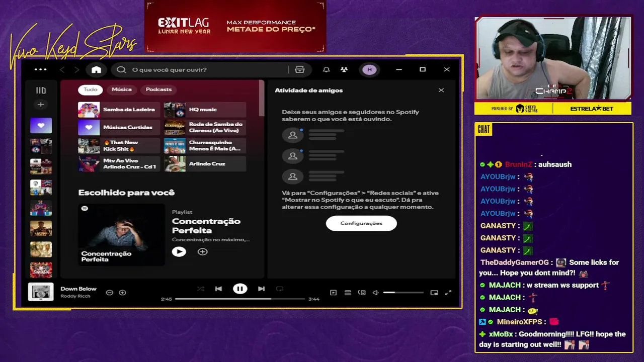Toggle the friend activity icon

pos(344,69)
